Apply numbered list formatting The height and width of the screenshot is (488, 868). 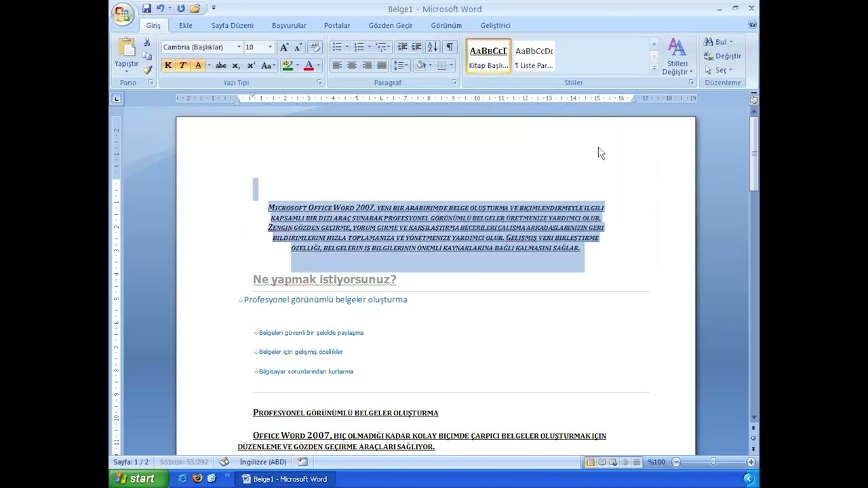click(359, 47)
